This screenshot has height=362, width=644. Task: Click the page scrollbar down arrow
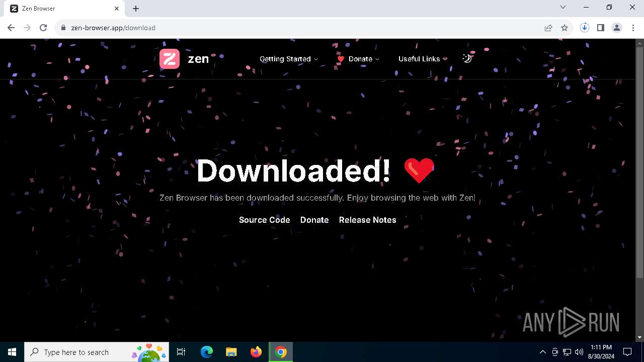(640, 337)
